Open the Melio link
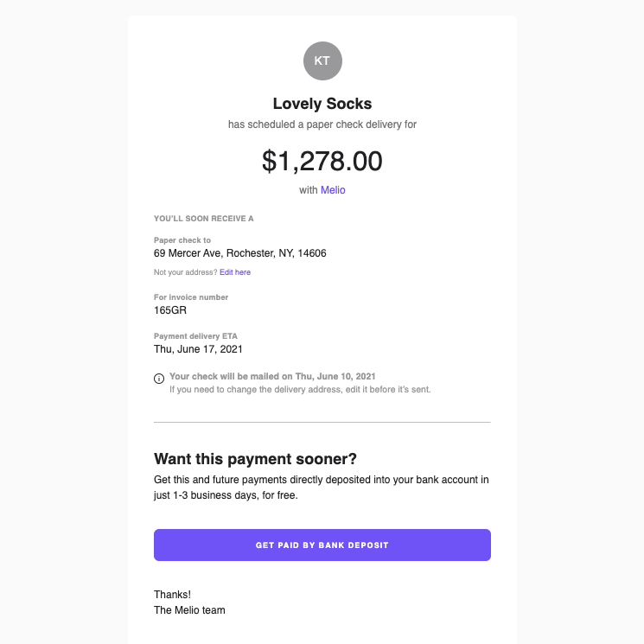This screenshot has height=644, width=644. click(x=333, y=190)
